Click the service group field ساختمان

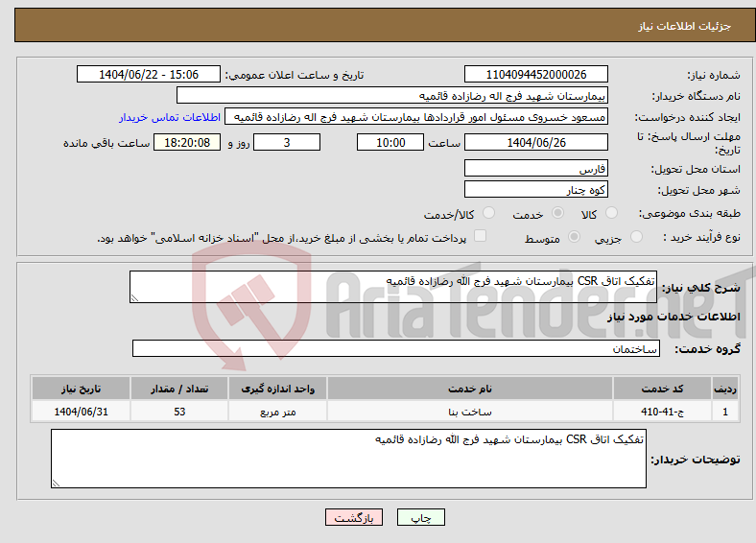point(396,348)
